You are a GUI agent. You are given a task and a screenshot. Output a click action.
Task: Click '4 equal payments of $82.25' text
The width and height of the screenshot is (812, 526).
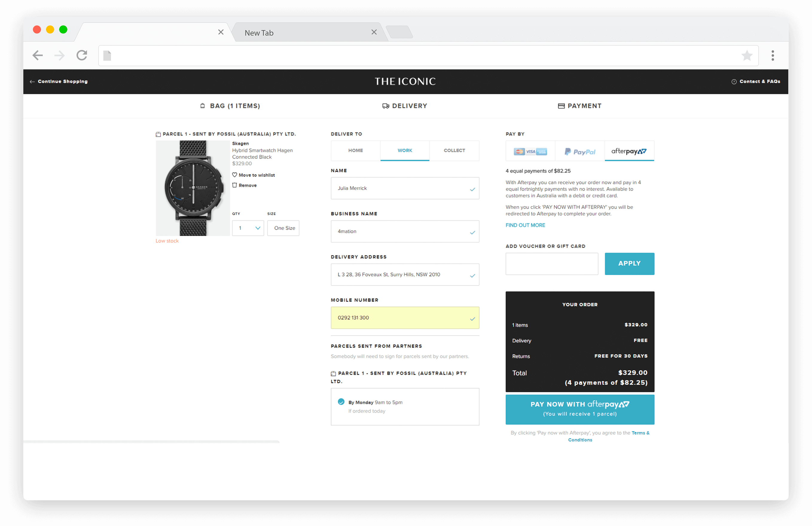pos(538,171)
